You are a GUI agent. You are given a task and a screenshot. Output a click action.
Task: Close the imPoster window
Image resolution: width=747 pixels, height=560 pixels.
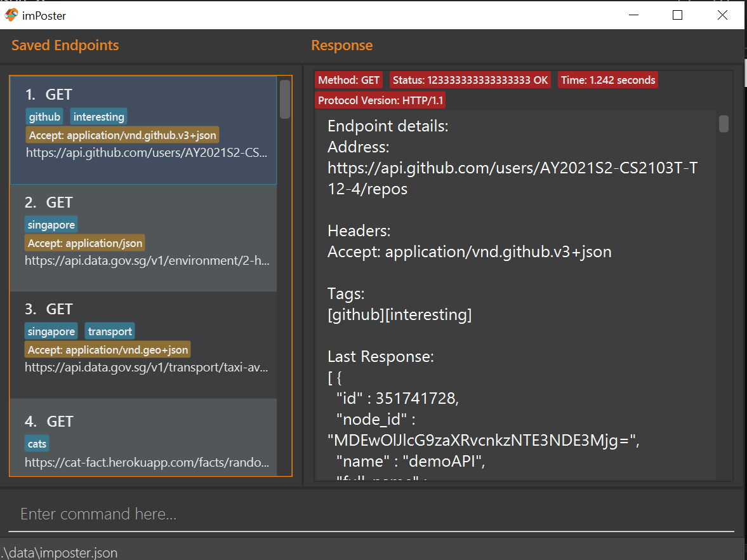(722, 15)
